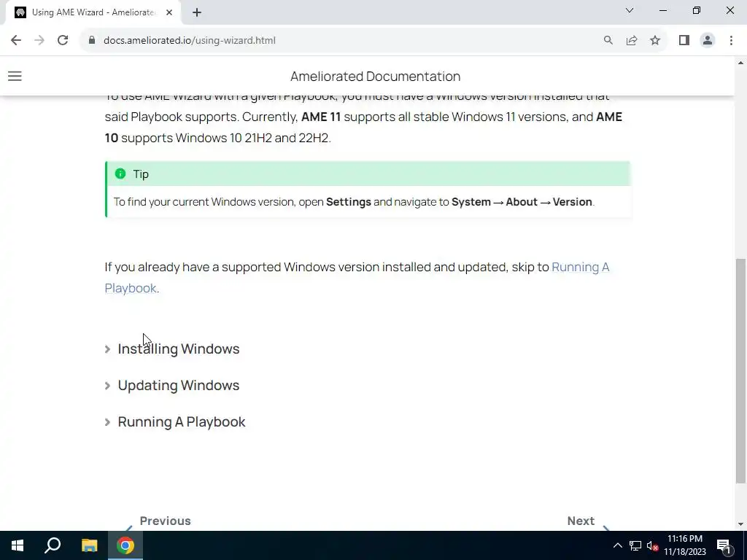The image size is (747, 560).
Task: Open the Windows Start menu
Action: click(x=18, y=545)
